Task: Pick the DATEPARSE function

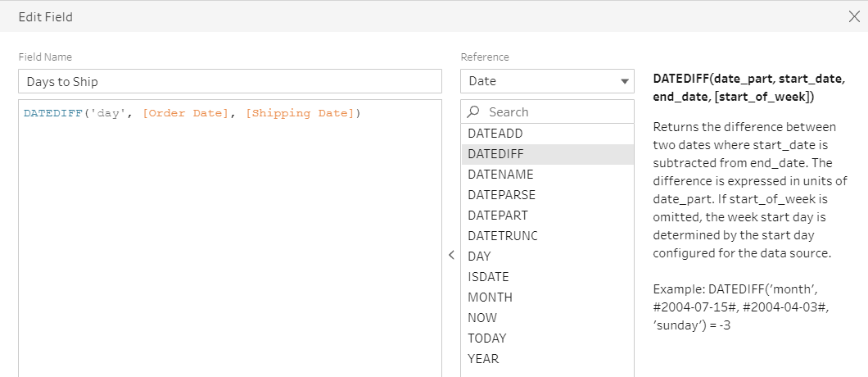Action: click(x=501, y=194)
